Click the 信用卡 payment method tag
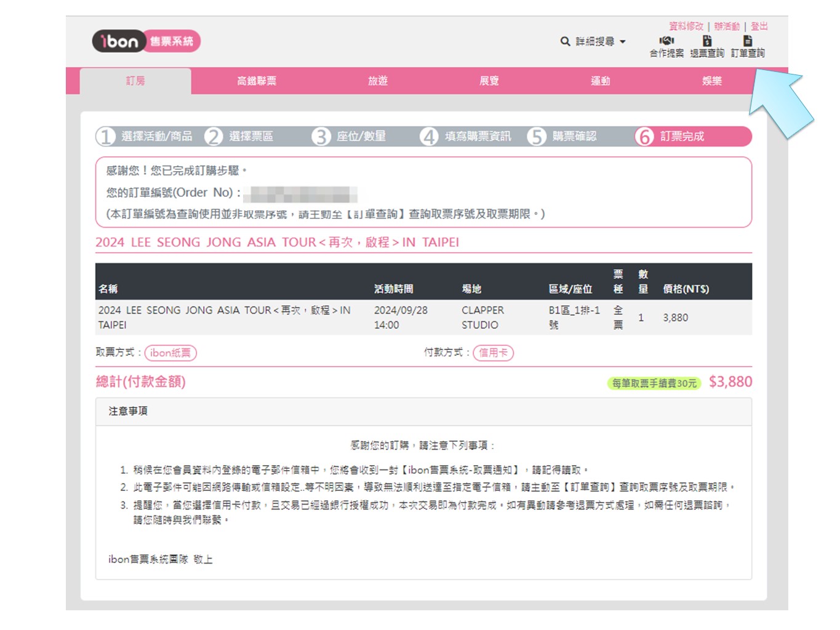The height and width of the screenshot is (630, 840). pos(494,353)
